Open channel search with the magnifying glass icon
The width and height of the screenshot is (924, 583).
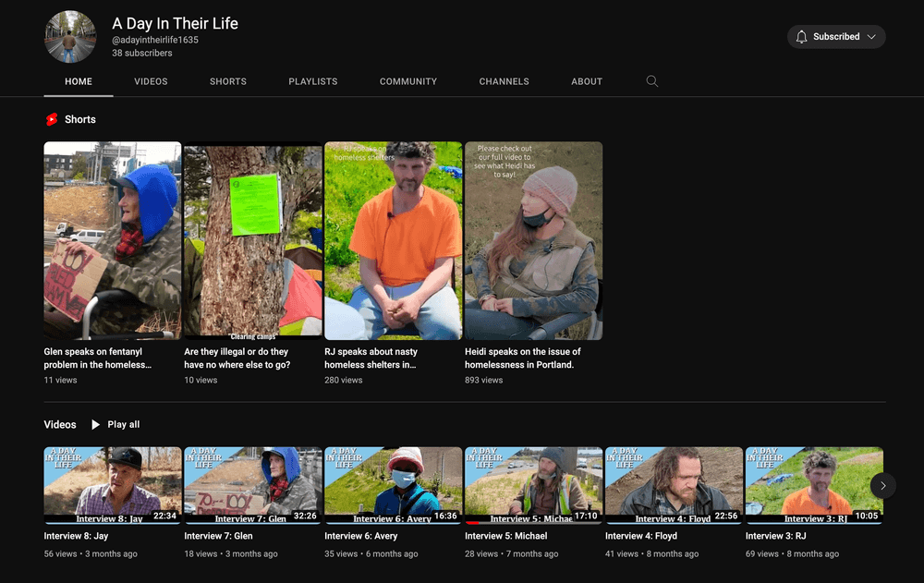click(651, 81)
